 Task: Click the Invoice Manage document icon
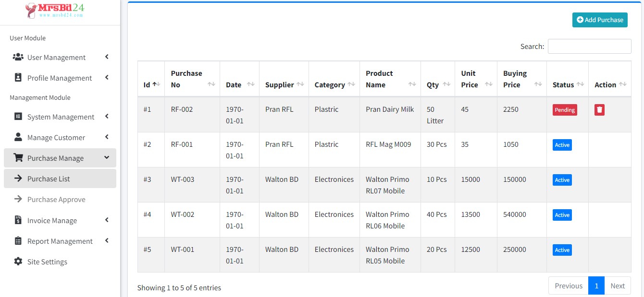click(x=17, y=220)
